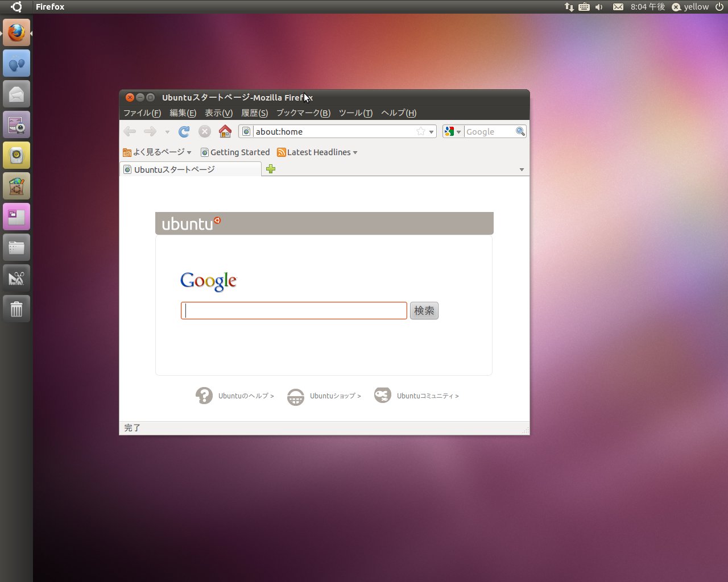Click the 検索 search button
Image resolution: width=728 pixels, height=582 pixels.
(424, 311)
